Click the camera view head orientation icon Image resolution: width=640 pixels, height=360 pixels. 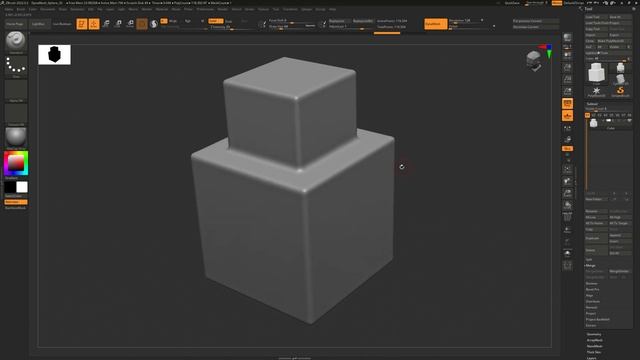[534, 60]
